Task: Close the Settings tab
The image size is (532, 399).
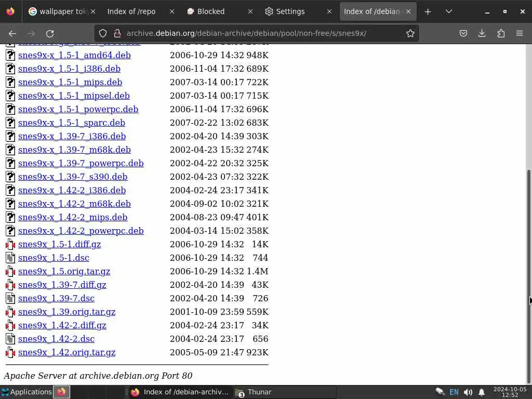Action: coord(329,11)
